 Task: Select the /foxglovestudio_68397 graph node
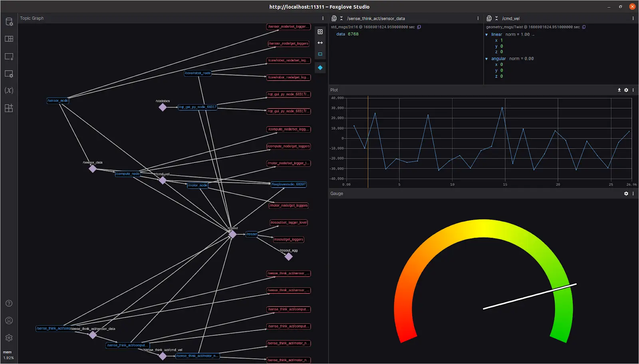(x=288, y=184)
